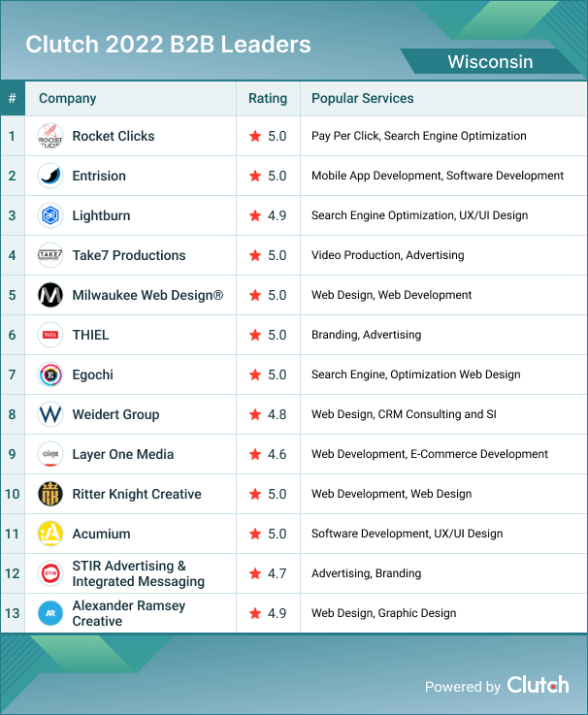Click the Clutch 2022 B2B Leaders title

(x=168, y=45)
